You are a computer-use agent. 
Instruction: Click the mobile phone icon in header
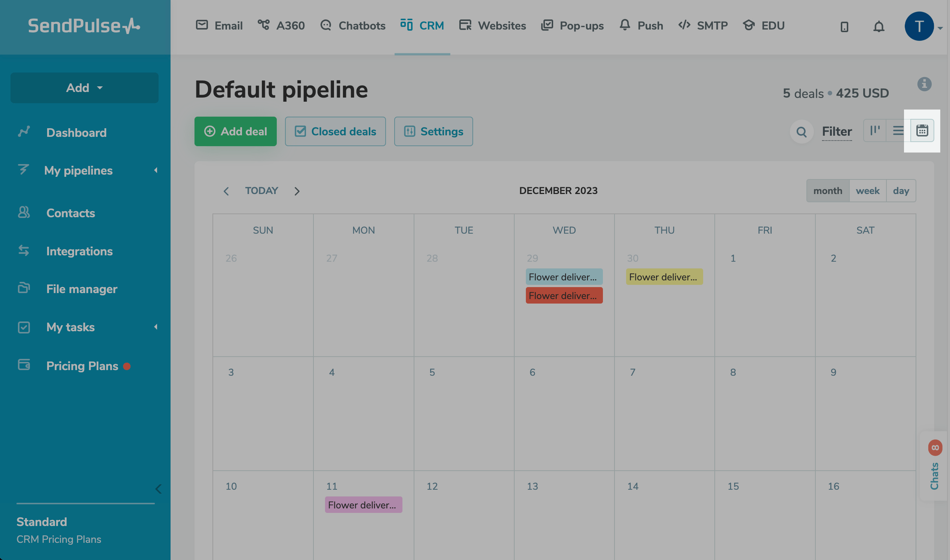pyautogui.click(x=844, y=27)
